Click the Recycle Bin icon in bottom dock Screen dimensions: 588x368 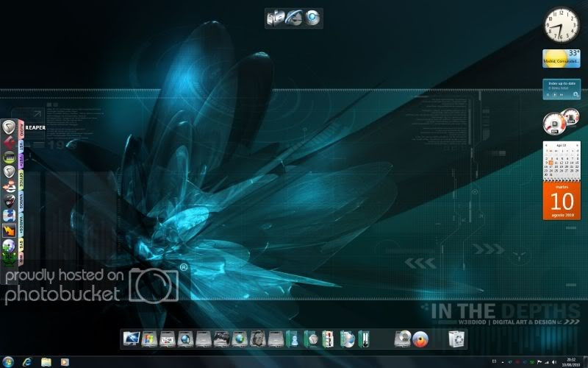tap(457, 339)
